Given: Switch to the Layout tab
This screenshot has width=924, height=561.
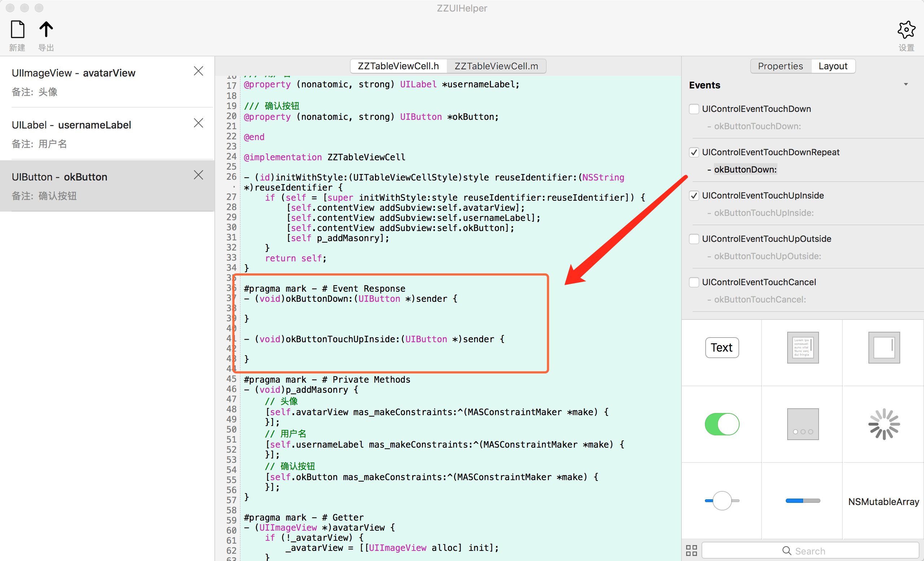Looking at the screenshot, I should [833, 65].
